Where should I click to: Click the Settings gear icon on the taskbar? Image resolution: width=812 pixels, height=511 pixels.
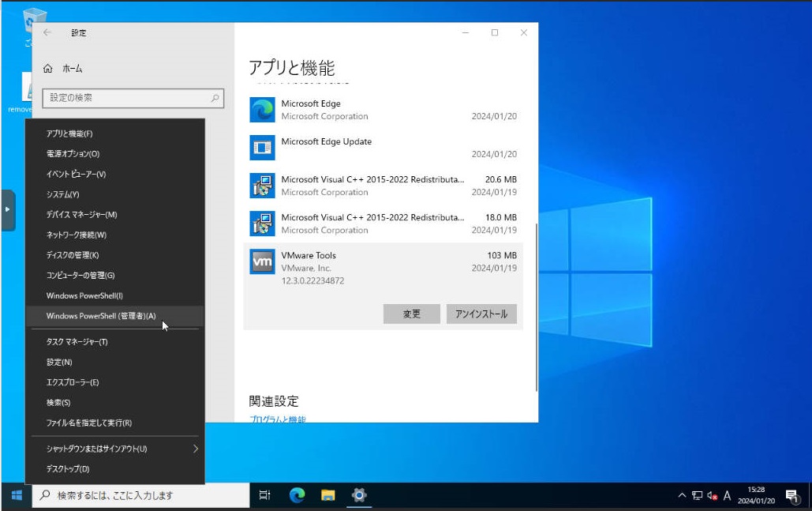coord(359,495)
